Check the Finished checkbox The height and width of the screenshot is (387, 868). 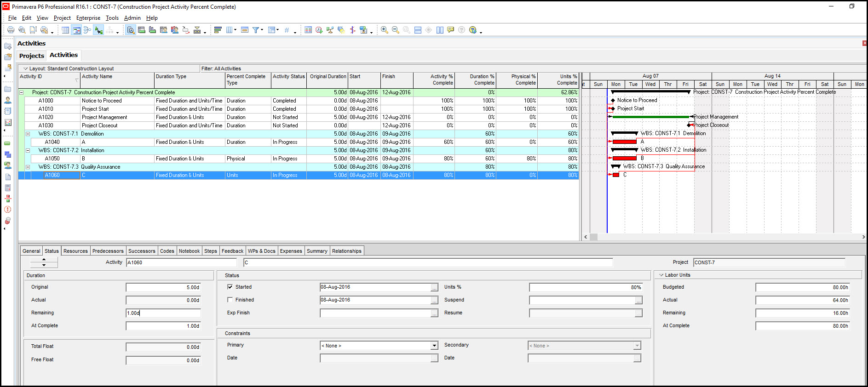(x=230, y=300)
